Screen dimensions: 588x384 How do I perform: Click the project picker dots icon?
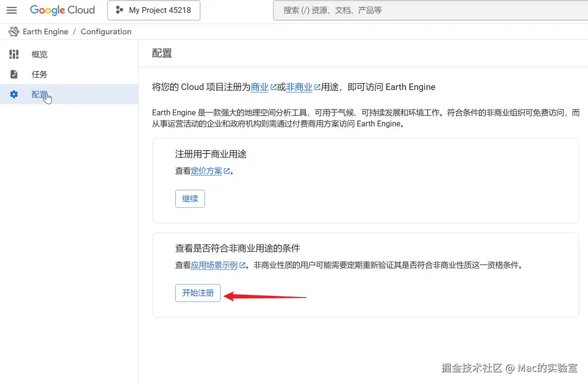(119, 10)
